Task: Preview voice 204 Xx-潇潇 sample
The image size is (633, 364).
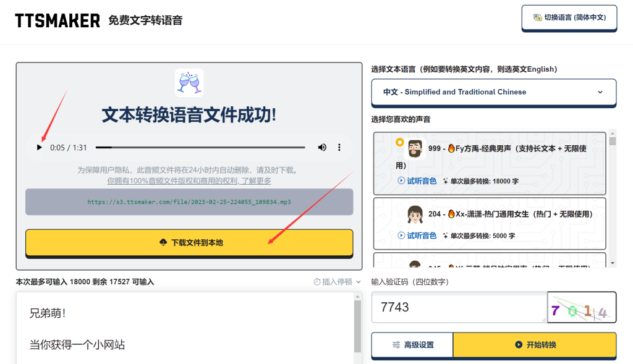Action: pos(417,235)
